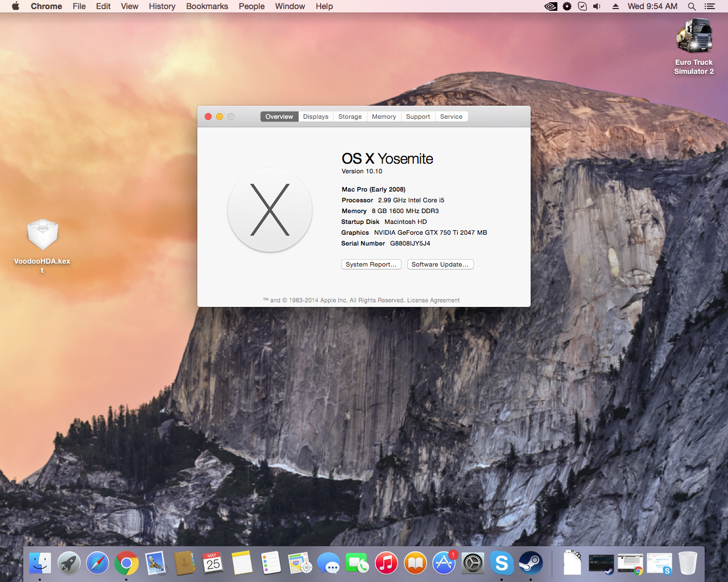Open iTunes music note in Dock

point(386,563)
